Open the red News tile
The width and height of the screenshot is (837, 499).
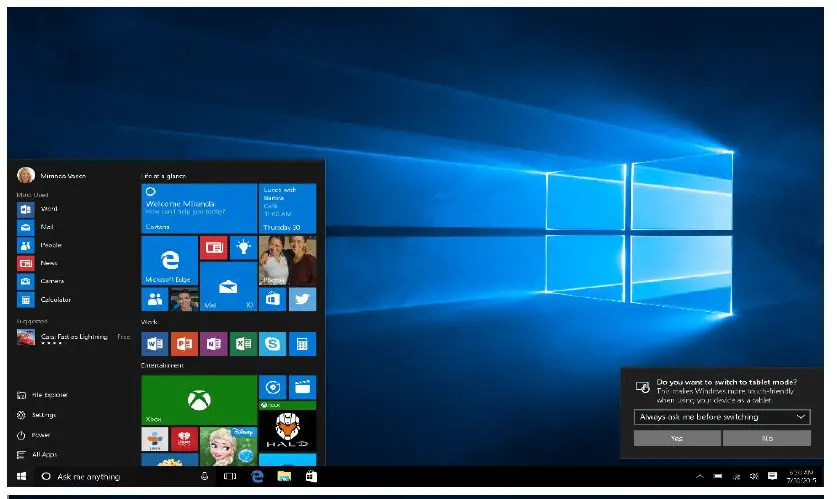214,248
